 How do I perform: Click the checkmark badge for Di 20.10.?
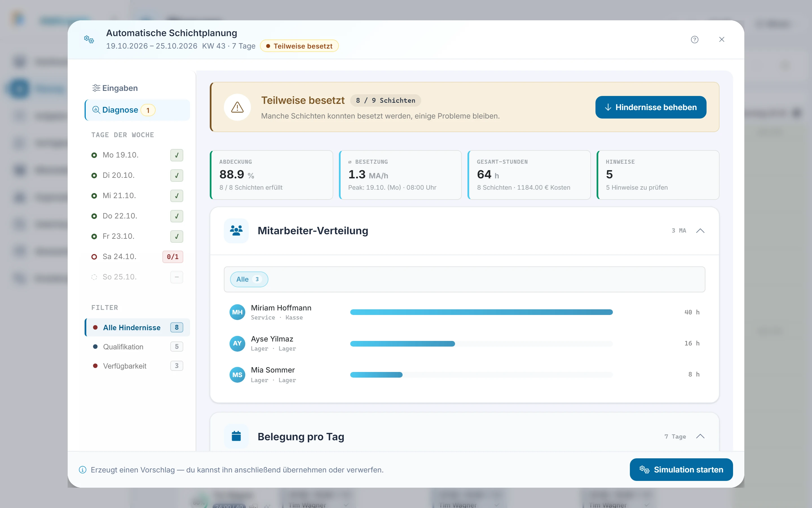(176, 175)
